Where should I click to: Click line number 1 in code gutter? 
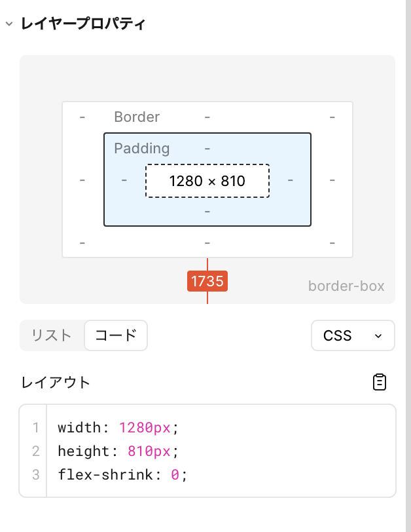click(35, 428)
